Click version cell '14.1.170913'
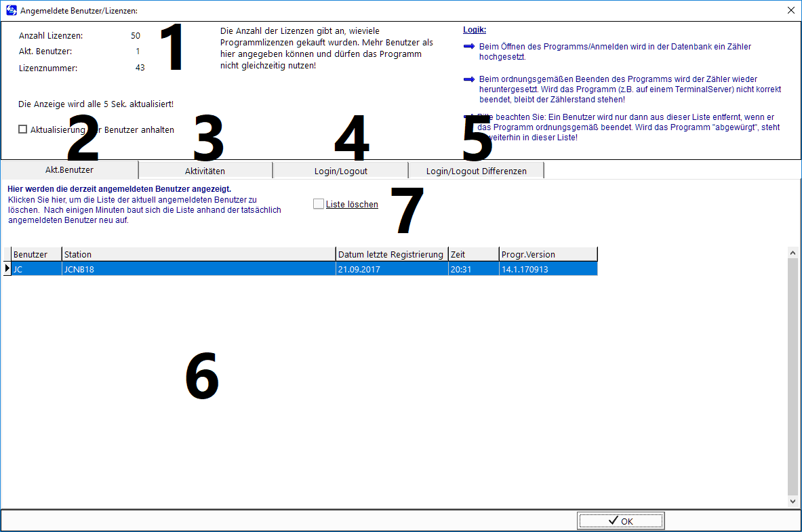Screen dimensions: 802x532 pos(548,269)
